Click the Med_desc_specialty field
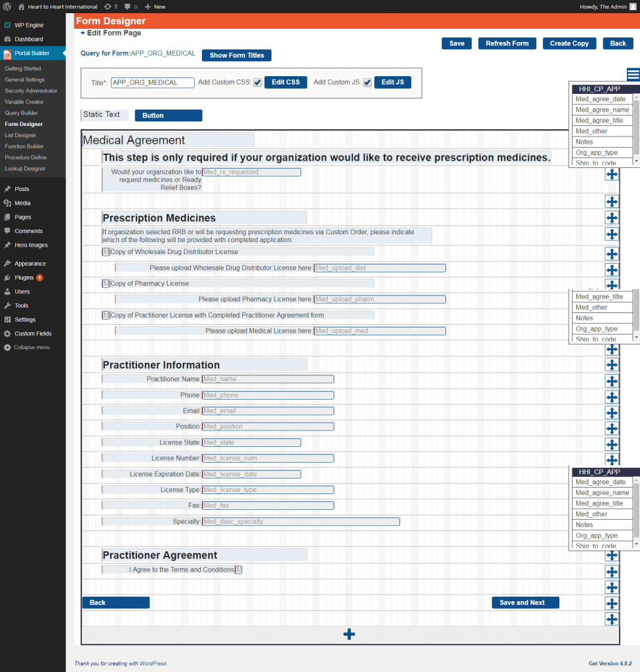 coord(301,522)
